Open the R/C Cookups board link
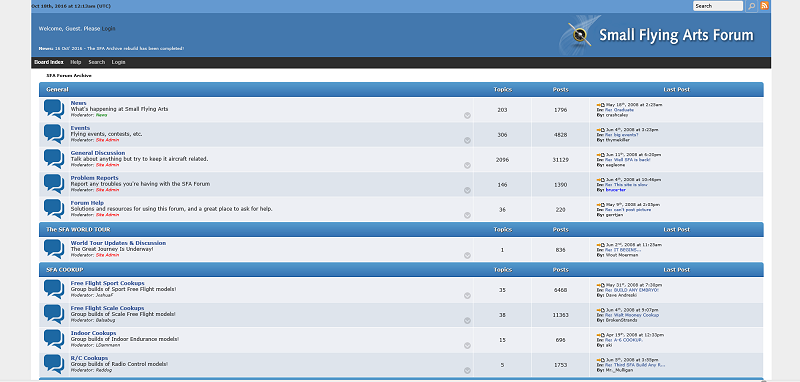This screenshot has height=382, width=800. click(x=89, y=359)
